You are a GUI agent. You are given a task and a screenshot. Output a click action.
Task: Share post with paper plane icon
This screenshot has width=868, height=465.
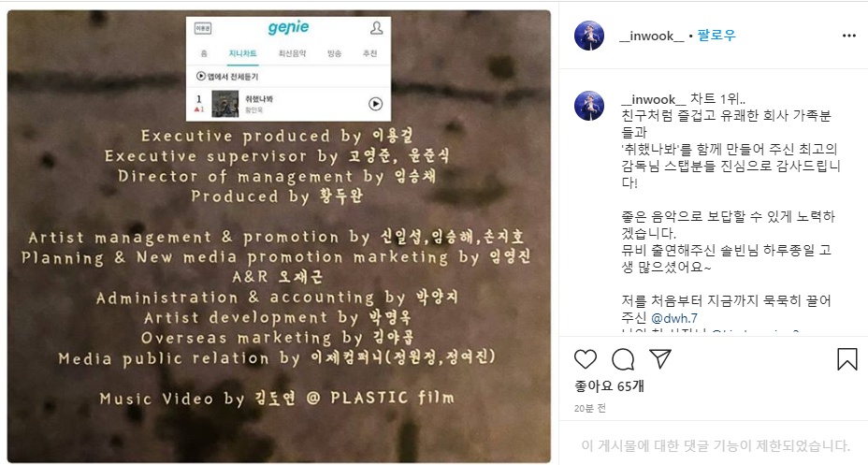[660, 358]
